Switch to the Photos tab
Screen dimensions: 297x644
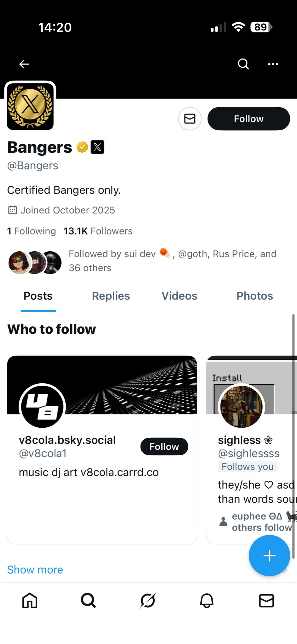(x=254, y=296)
